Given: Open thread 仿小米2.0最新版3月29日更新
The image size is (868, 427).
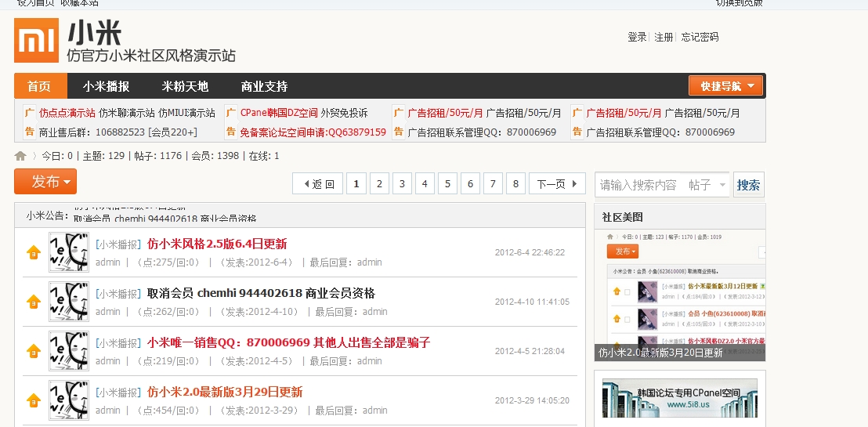Looking at the screenshot, I should 225,392.
